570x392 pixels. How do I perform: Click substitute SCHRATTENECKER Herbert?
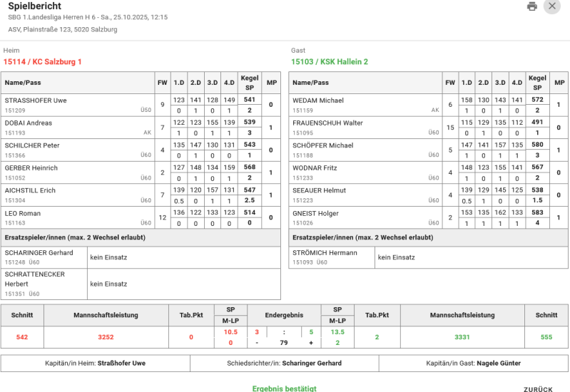[x=34, y=279]
